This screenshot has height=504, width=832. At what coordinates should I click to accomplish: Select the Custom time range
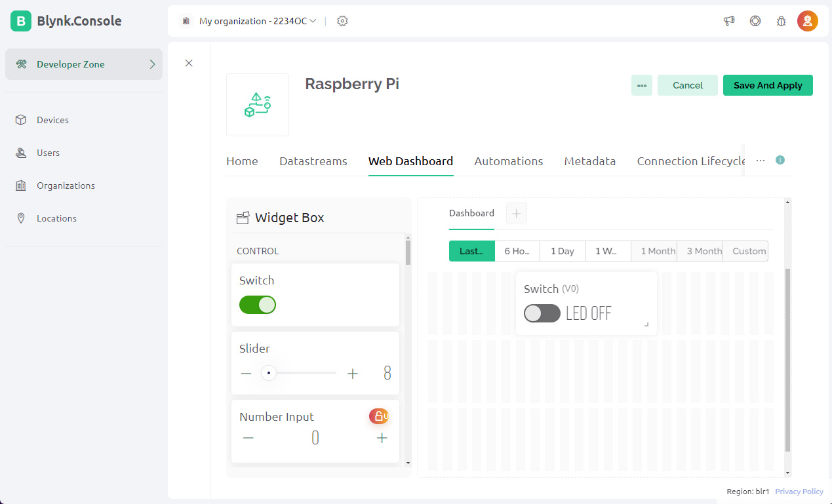click(x=745, y=251)
